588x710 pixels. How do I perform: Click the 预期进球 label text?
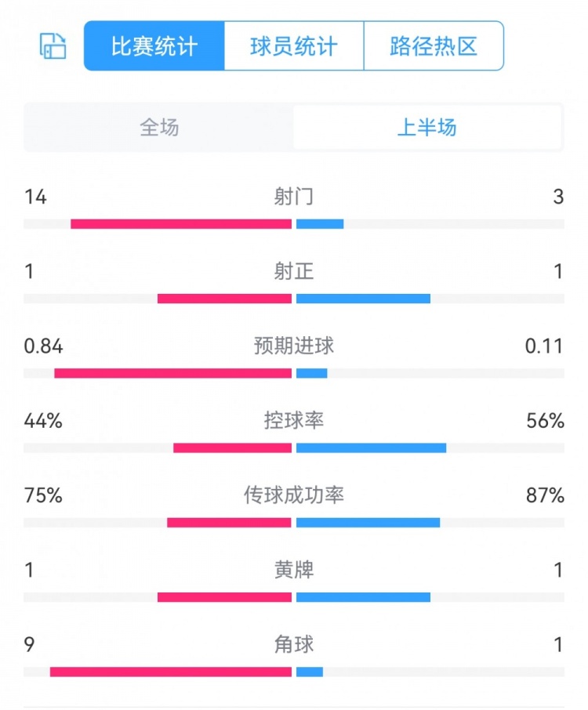[294, 346]
